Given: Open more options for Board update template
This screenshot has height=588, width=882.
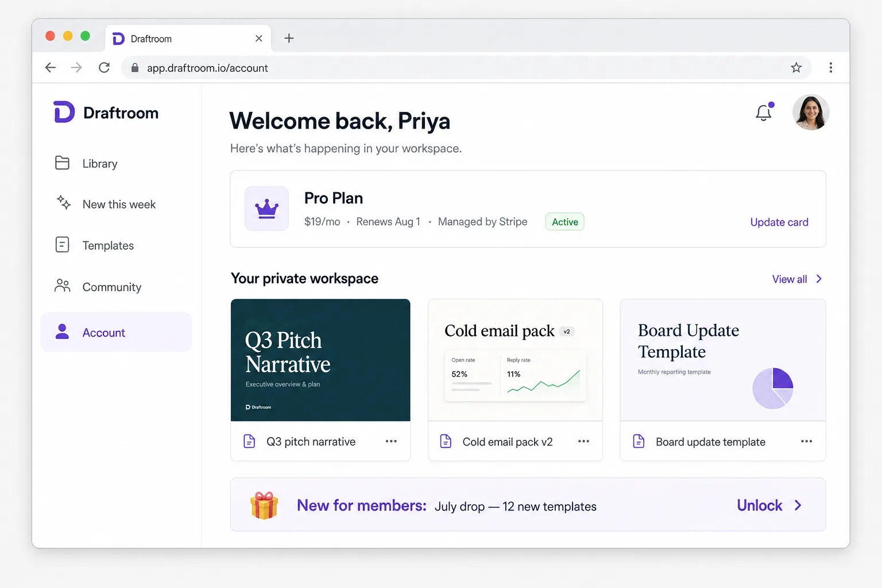Looking at the screenshot, I should [806, 441].
